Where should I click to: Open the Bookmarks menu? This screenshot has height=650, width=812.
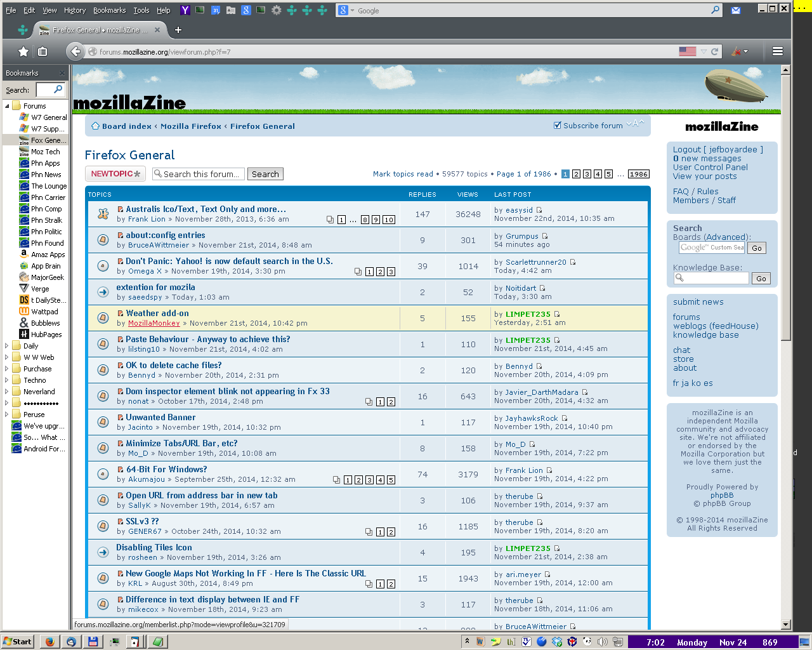pyautogui.click(x=109, y=10)
